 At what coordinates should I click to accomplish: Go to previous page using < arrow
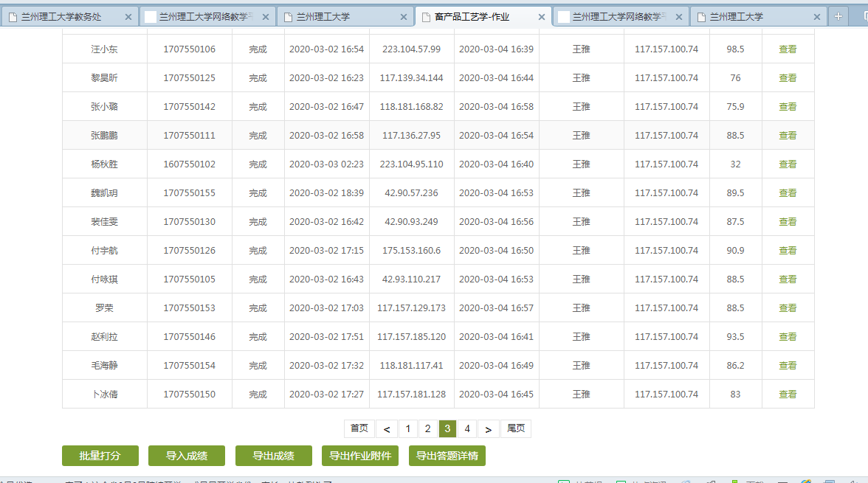[x=387, y=429]
